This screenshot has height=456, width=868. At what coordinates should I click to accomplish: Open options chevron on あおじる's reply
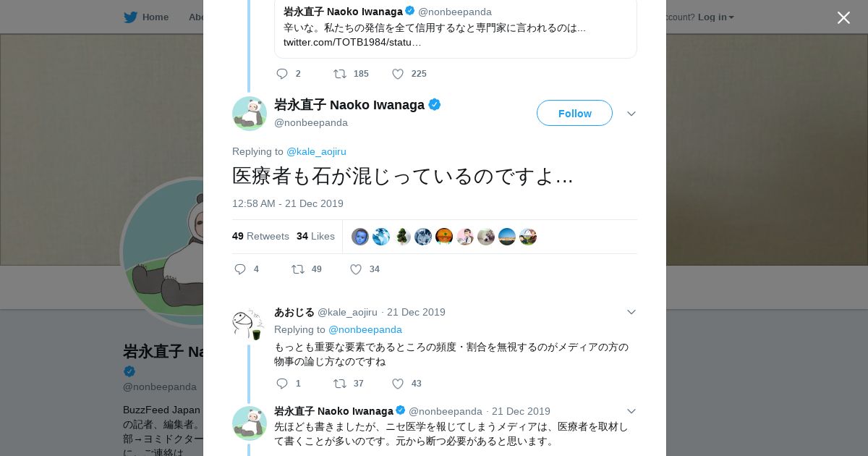tap(631, 312)
